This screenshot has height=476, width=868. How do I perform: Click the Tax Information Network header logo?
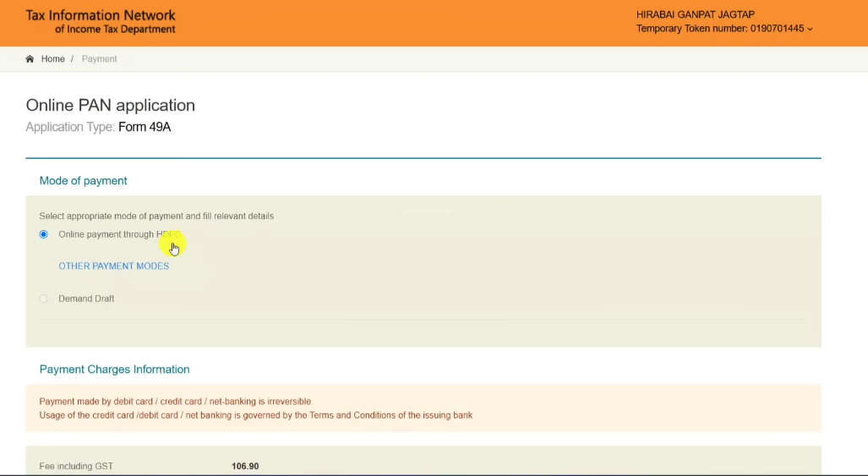[x=101, y=15]
